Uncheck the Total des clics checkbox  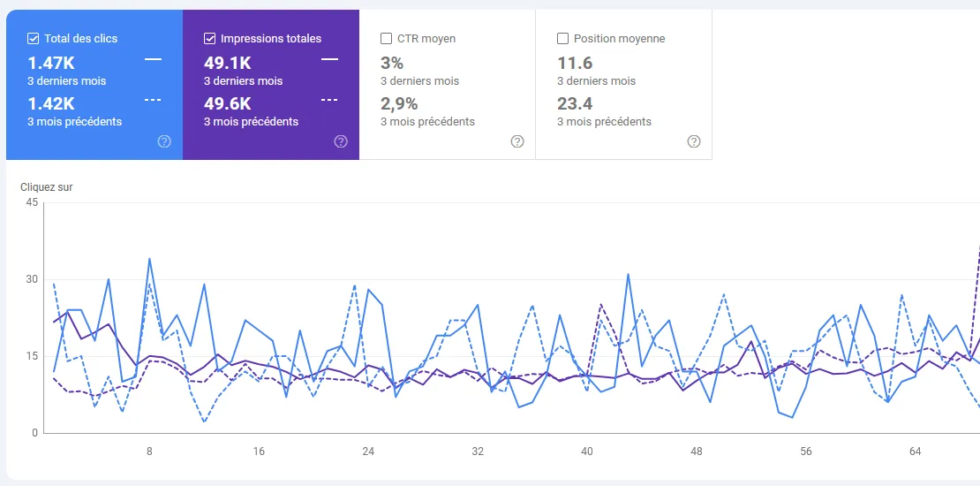[34, 39]
